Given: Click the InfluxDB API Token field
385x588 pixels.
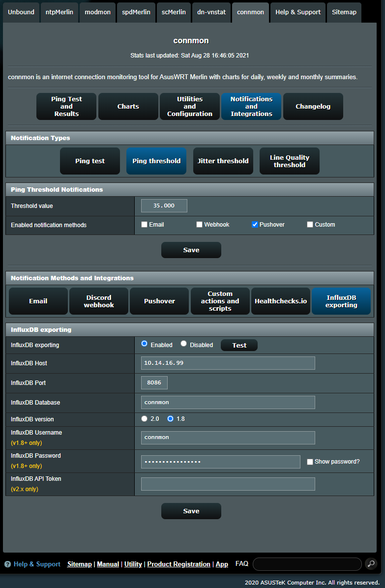Looking at the screenshot, I should click(x=228, y=484).
